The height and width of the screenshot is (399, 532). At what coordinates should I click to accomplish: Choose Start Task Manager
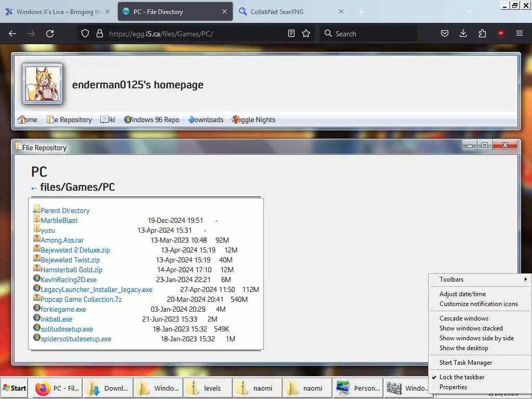[x=480, y=362]
